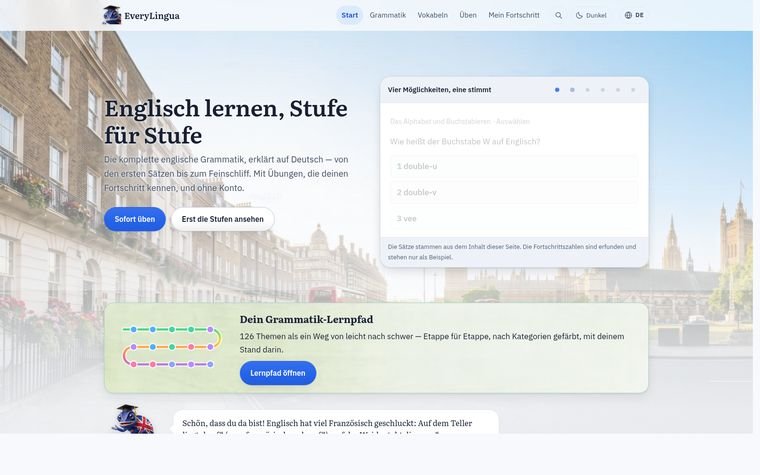Click the moon icon for dark mode
Viewport: 760px width, 475px height.
point(579,16)
